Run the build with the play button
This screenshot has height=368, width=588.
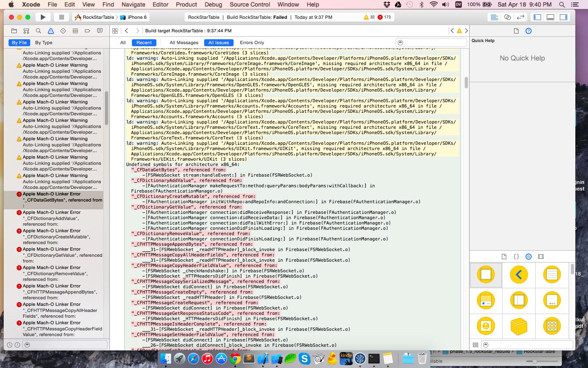[43, 17]
